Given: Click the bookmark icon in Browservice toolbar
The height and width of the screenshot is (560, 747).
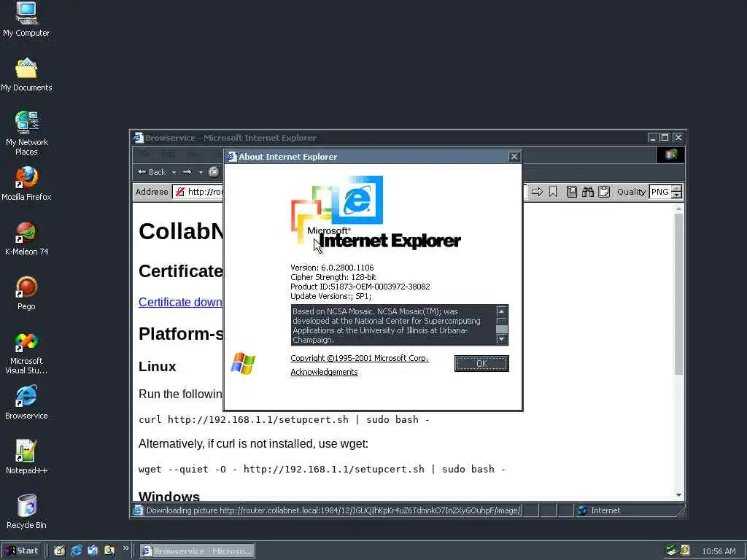Looking at the screenshot, I should (553, 192).
